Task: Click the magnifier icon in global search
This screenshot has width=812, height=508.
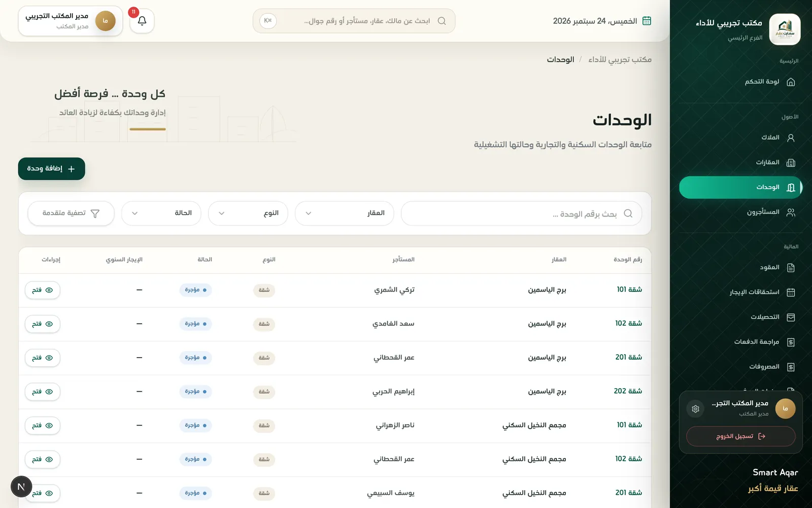Action: 442,21
